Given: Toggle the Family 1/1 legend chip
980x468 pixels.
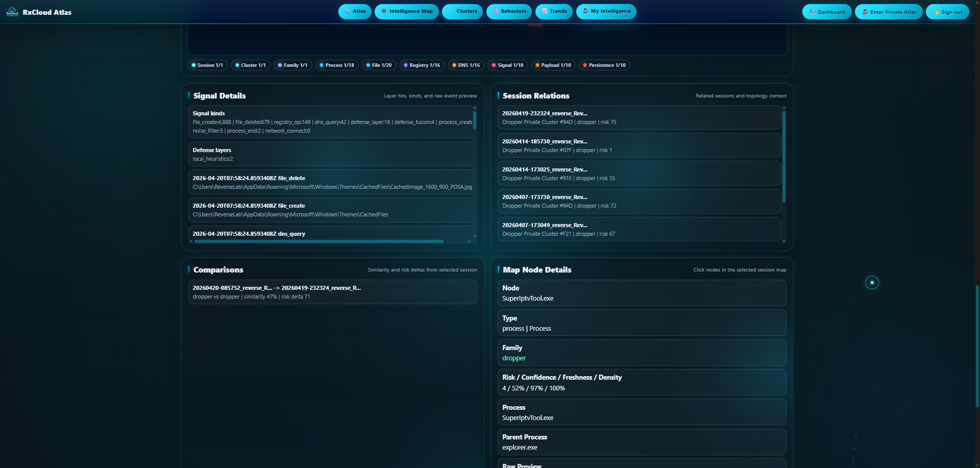Looking at the screenshot, I should tap(292, 65).
